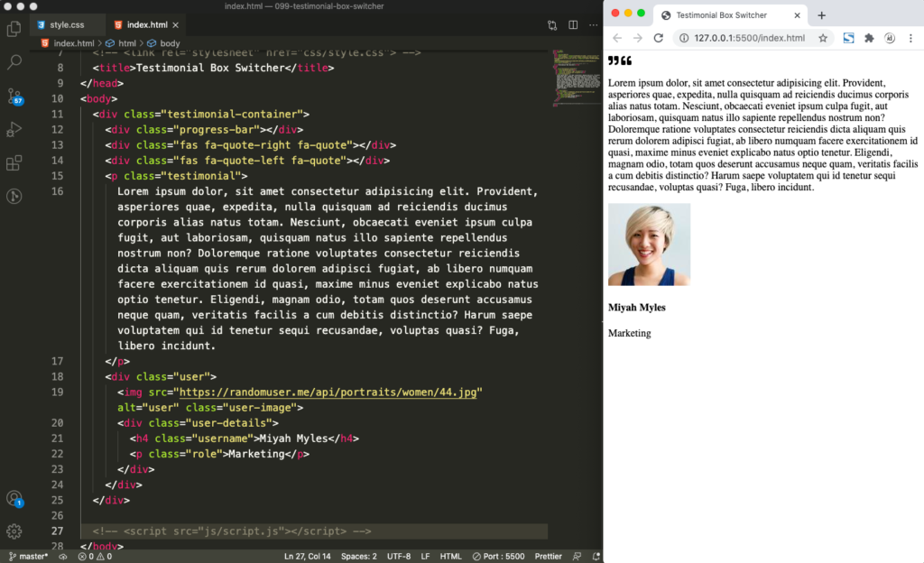The width and height of the screenshot is (924, 563).
Task: Click the Prettier status bar item
Action: point(548,556)
